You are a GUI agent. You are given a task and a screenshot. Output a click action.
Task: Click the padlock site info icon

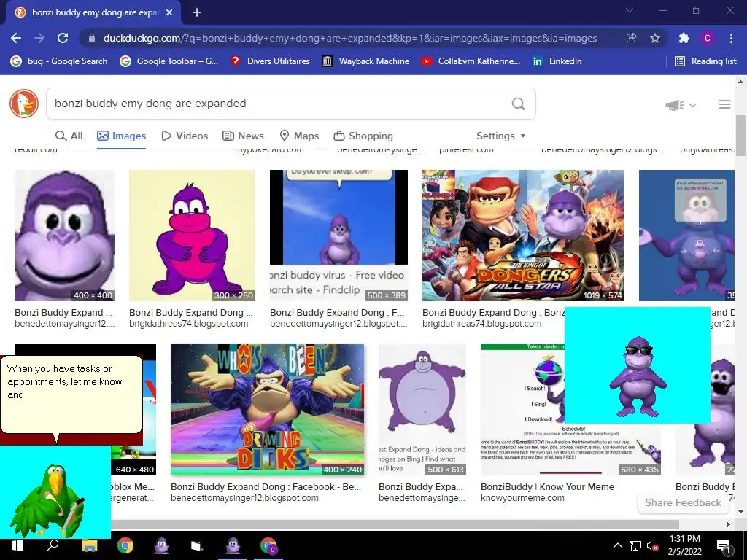coord(92,38)
